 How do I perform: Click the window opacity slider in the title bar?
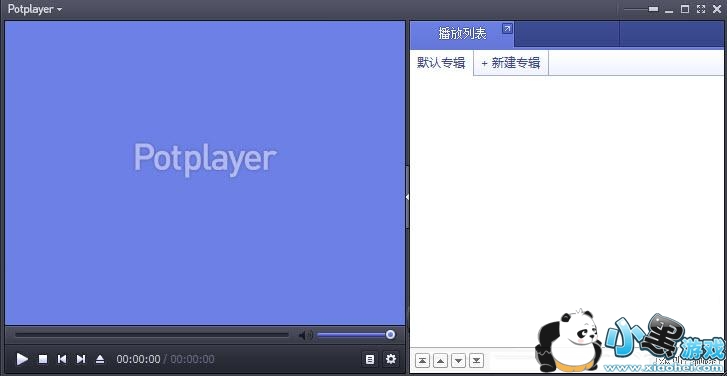(x=641, y=9)
